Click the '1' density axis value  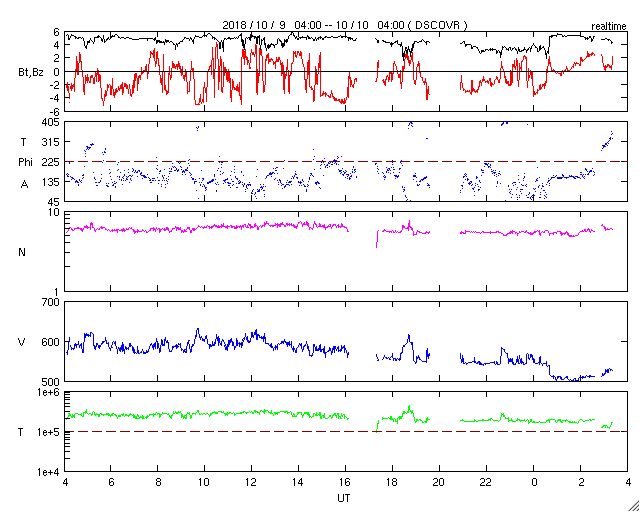(x=56, y=292)
